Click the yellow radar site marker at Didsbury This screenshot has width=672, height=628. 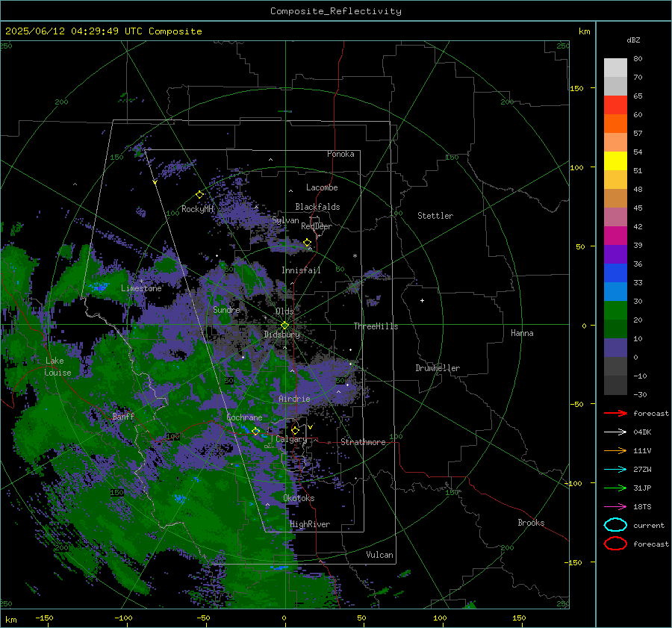pos(284,326)
